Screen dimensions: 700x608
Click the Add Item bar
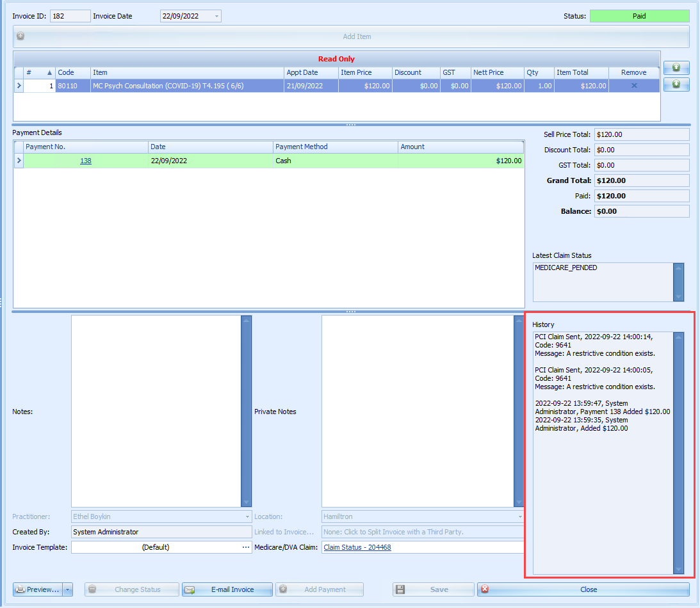[x=351, y=36]
